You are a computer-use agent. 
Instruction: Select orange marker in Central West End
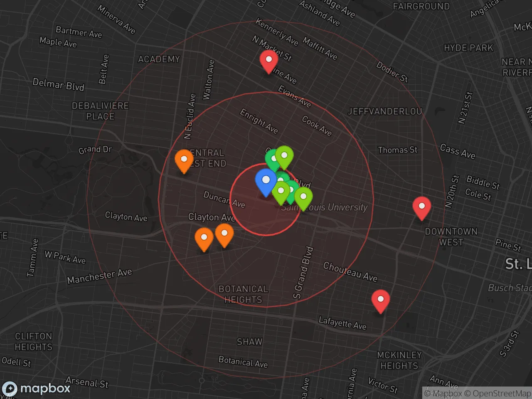(184, 160)
